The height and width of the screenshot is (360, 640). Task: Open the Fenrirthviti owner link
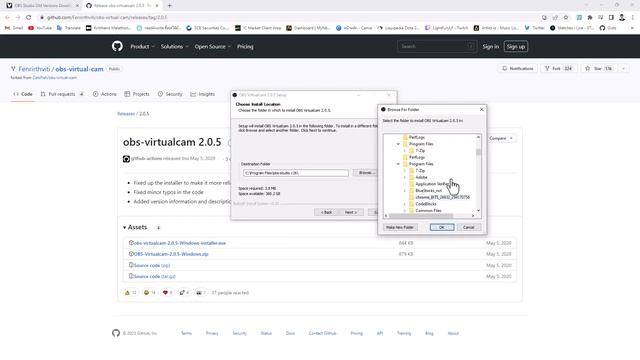pyautogui.click(x=34, y=69)
